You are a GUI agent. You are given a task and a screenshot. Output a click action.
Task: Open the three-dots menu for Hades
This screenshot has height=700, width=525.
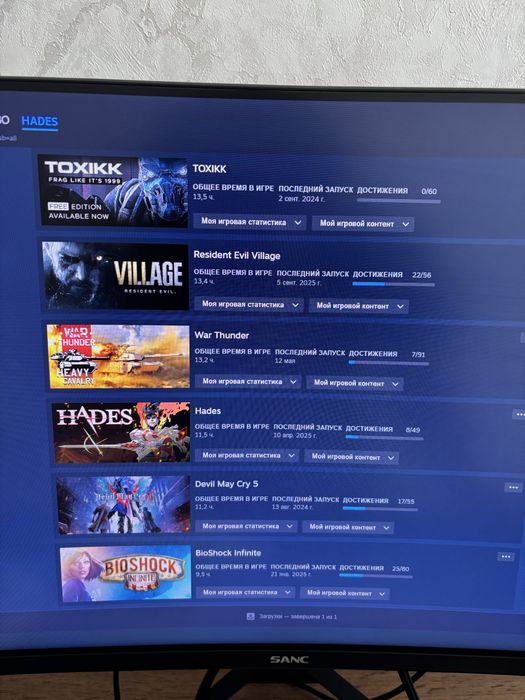519,415
